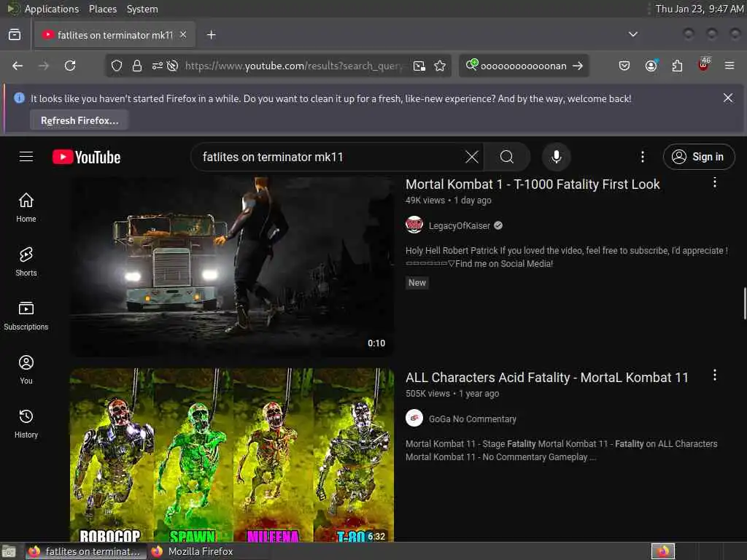This screenshot has height=560, width=747.
Task: Open the YouTube hamburger guide menu
Action: pos(26,157)
